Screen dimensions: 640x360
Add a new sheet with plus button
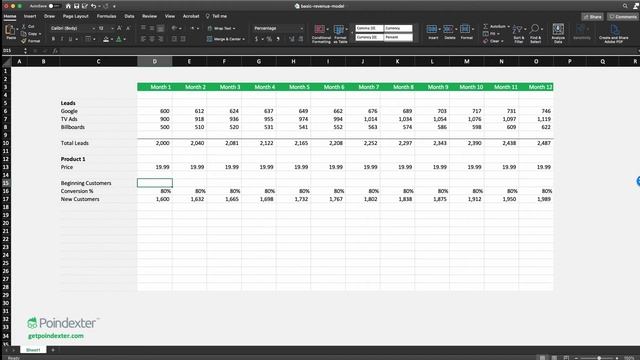[x=53, y=350]
